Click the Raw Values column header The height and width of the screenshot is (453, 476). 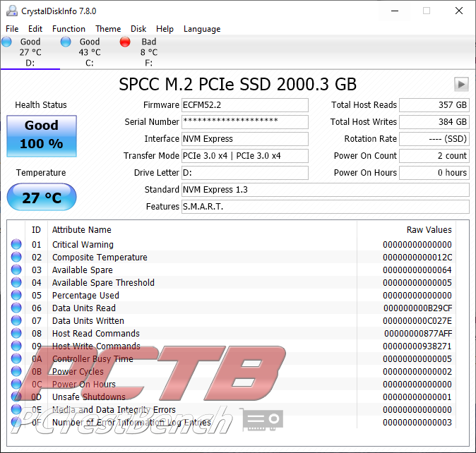click(429, 230)
